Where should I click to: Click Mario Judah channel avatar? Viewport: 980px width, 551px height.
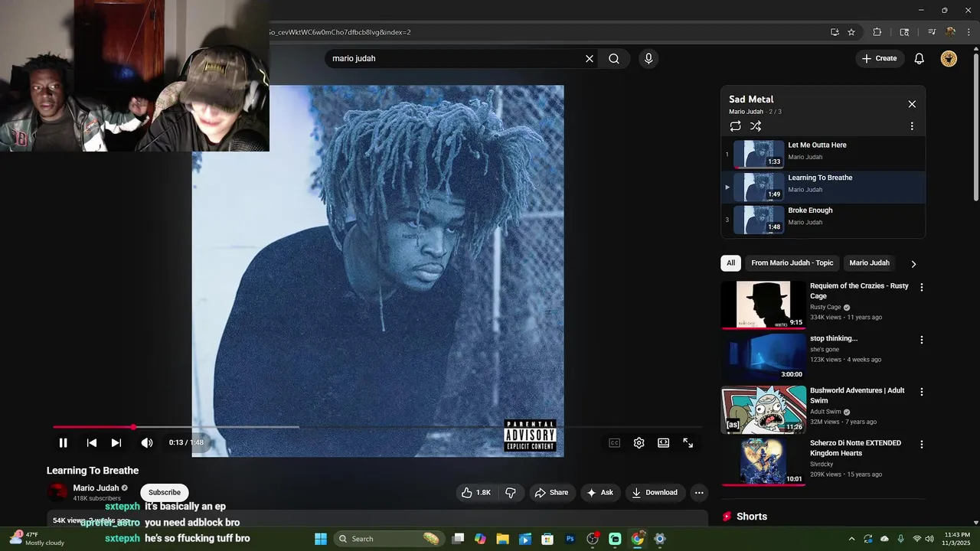(x=58, y=493)
